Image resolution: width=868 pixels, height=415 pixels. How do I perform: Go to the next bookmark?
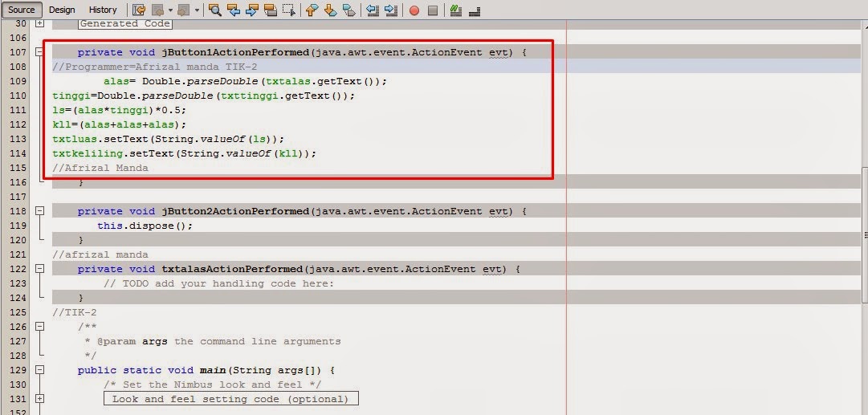pos(331,10)
